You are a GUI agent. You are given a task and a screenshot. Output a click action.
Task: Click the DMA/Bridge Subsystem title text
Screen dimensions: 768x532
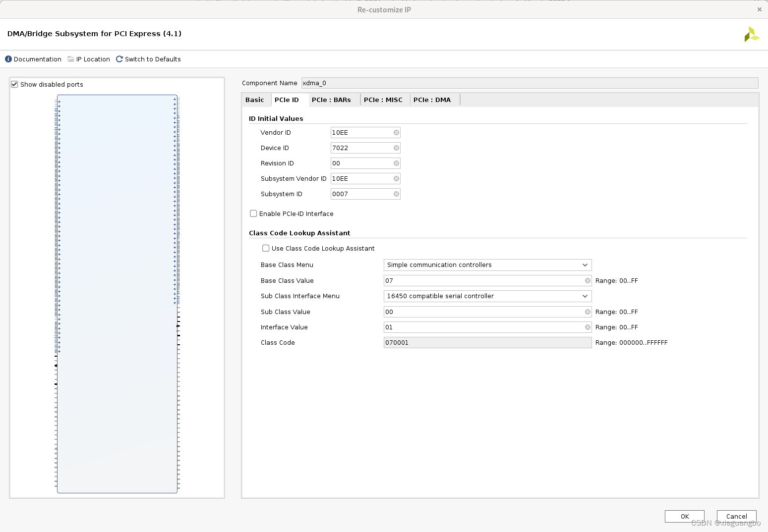click(94, 34)
